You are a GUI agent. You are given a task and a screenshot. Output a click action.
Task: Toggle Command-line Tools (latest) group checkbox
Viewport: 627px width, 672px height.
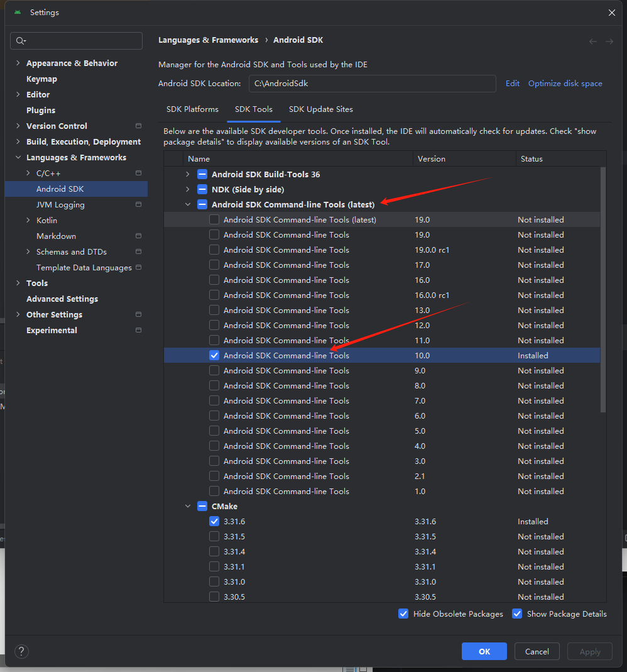click(202, 204)
